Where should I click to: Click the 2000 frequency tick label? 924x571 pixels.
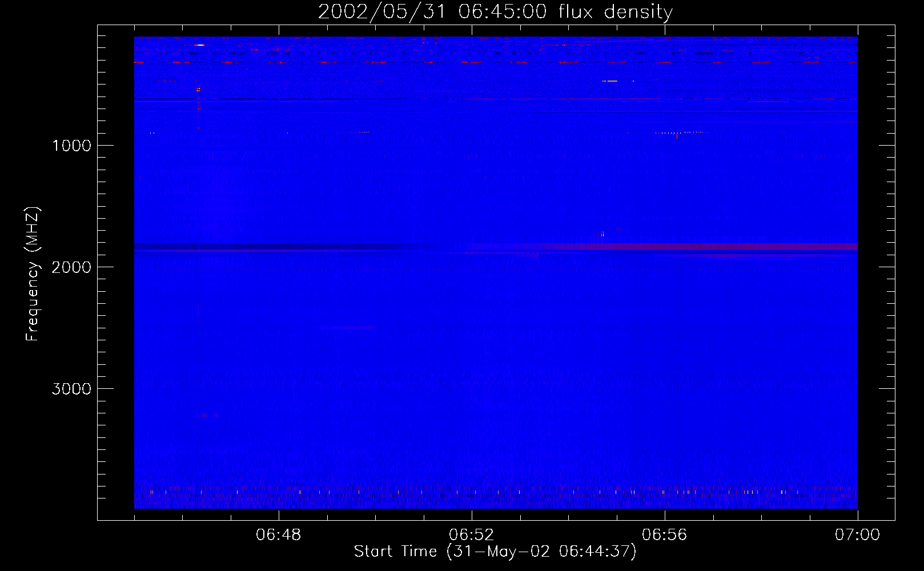tap(71, 267)
